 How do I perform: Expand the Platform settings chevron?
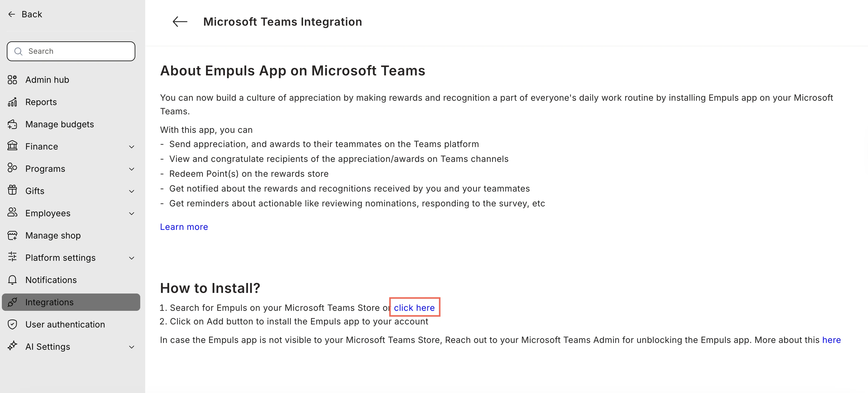(x=132, y=258)
